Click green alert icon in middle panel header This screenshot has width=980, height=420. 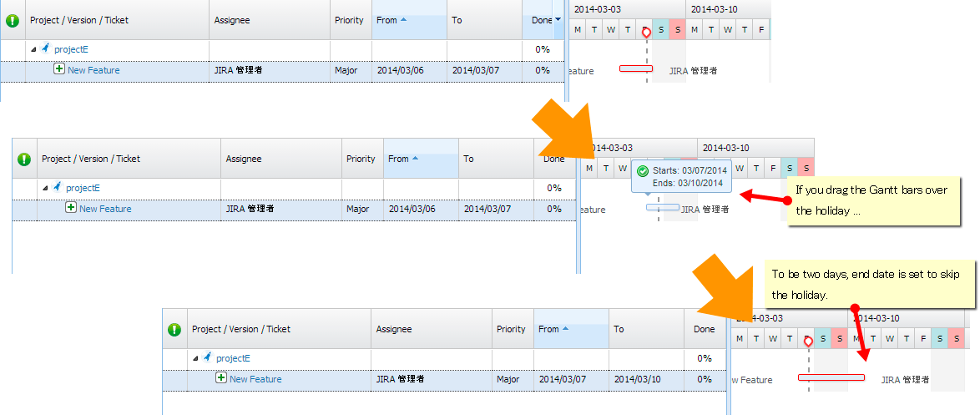point(24,159)
